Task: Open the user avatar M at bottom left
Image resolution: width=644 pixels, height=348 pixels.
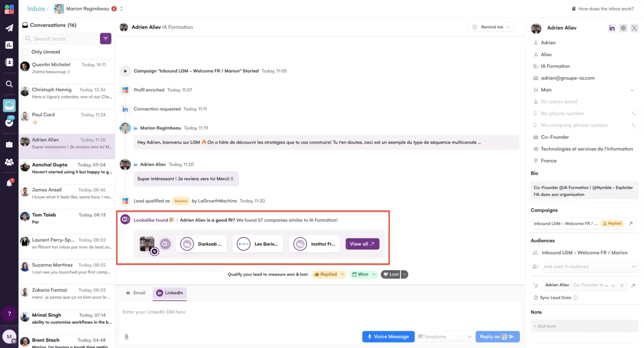Action: coord(9,337)
